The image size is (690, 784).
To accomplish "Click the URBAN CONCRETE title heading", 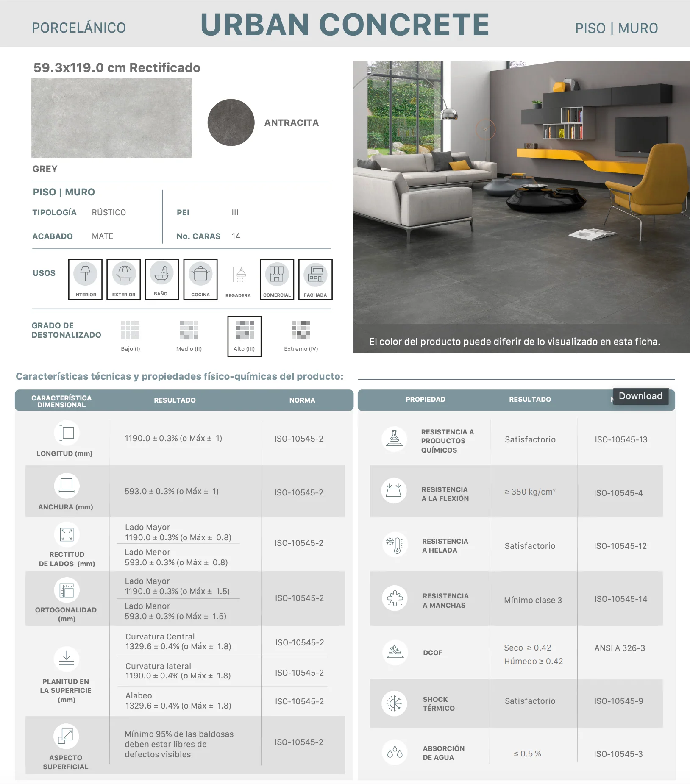I will pyautogui.click(x=345, y=24).
